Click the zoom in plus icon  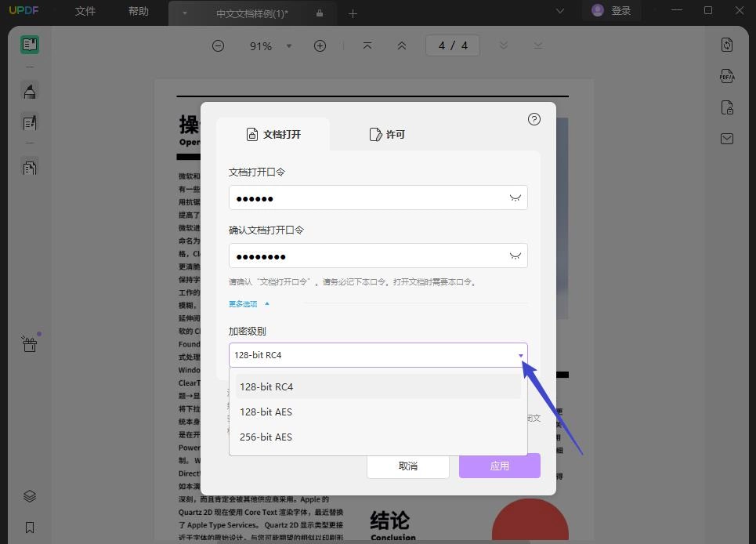point(320,45)
